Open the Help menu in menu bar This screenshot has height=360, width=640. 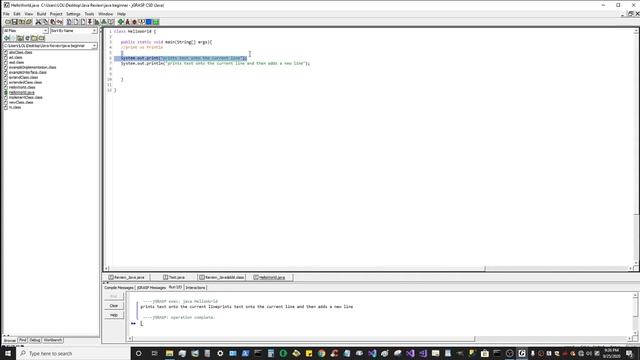[121, 14]
